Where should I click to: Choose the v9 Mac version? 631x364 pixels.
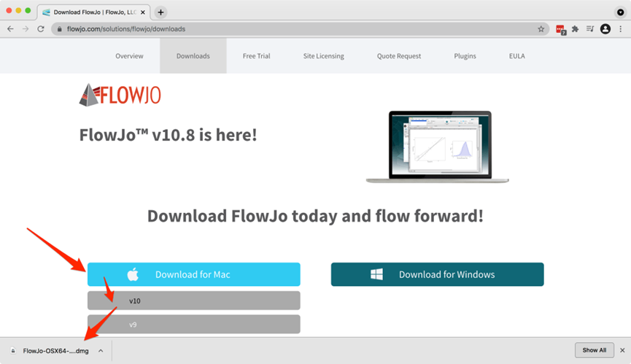[193, 324]
